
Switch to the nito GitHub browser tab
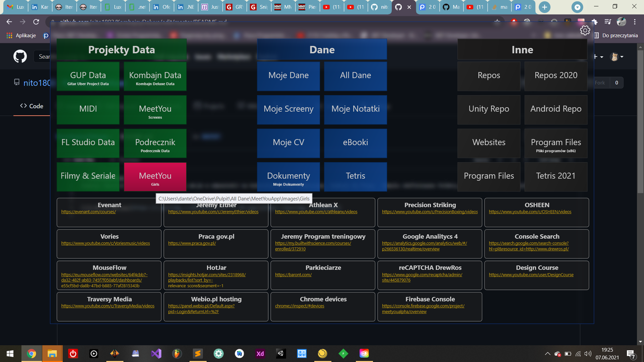click(380, 7)
